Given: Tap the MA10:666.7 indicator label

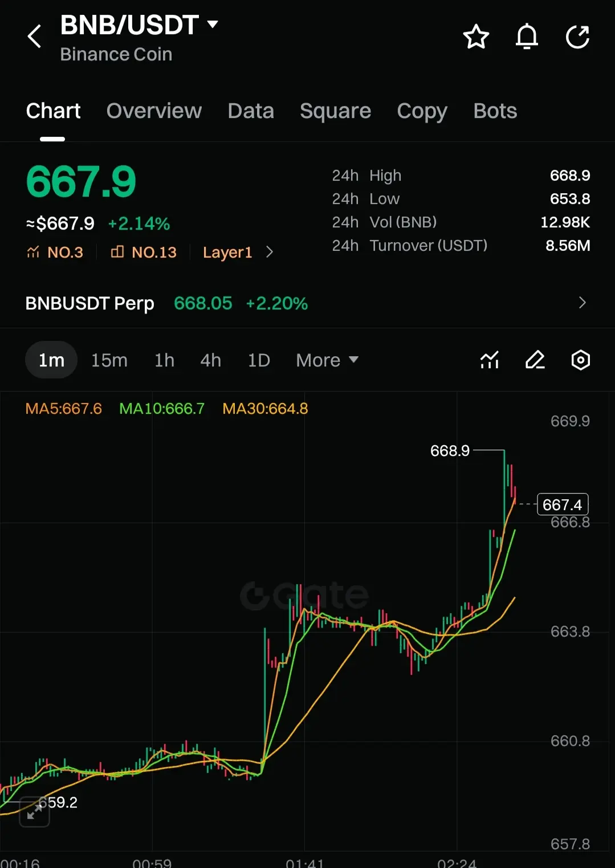Looking at the screenshot, I should pos(162,409).
